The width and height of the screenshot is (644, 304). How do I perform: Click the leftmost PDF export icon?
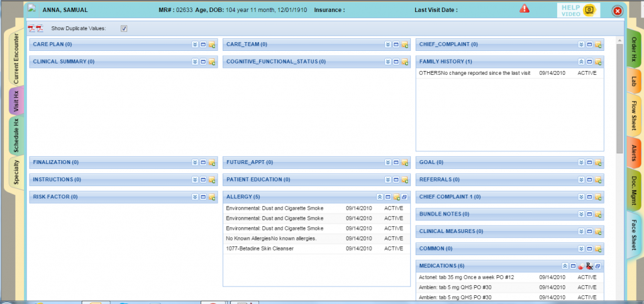click(31, 28)
